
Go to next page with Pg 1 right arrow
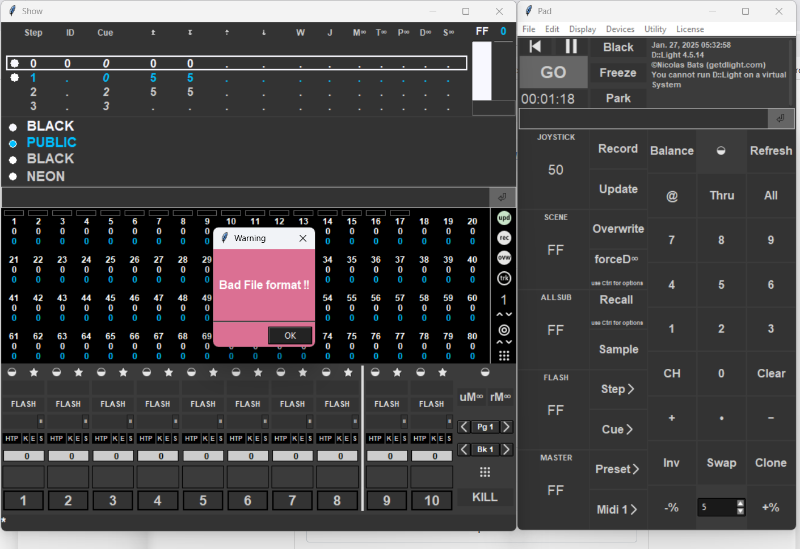coord(506,427)
